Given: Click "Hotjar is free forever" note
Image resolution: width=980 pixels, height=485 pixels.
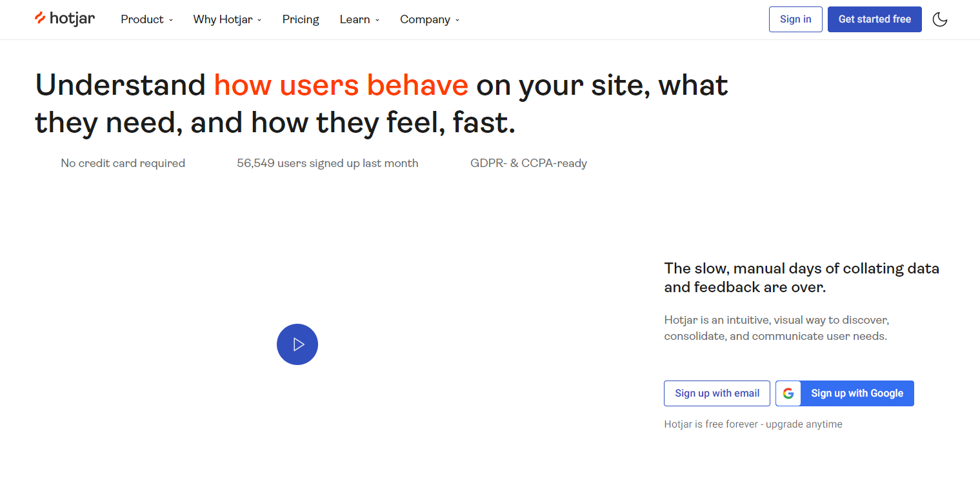Looking at the screenshot, I should pyautogui.click(x=753, y=424).
